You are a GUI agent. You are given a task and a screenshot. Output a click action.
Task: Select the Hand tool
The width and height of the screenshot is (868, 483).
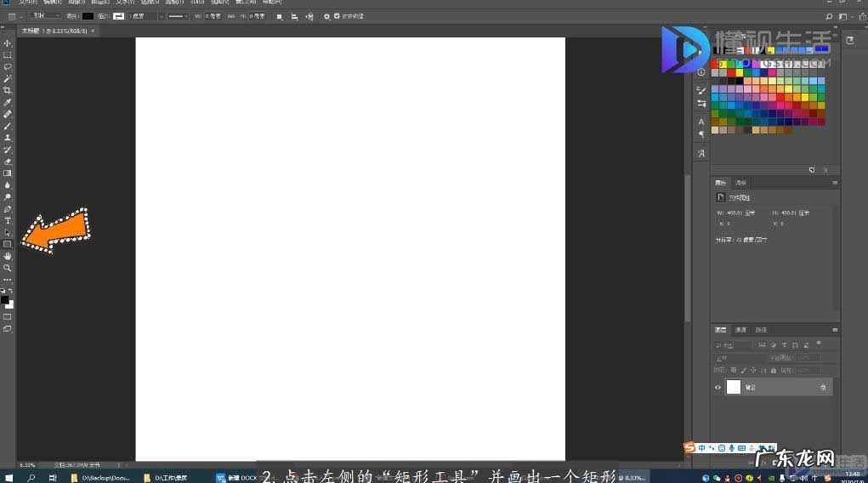click(x=8, y=256)
